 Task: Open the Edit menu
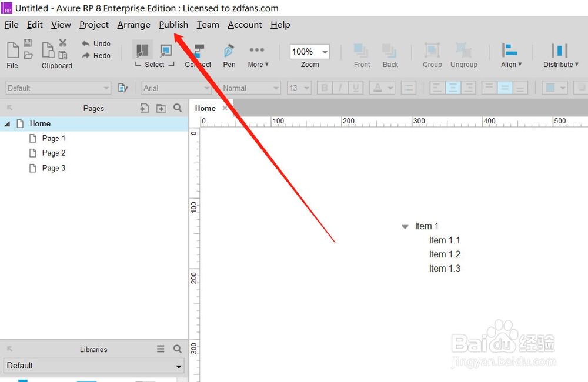click(x=35, y=25)
